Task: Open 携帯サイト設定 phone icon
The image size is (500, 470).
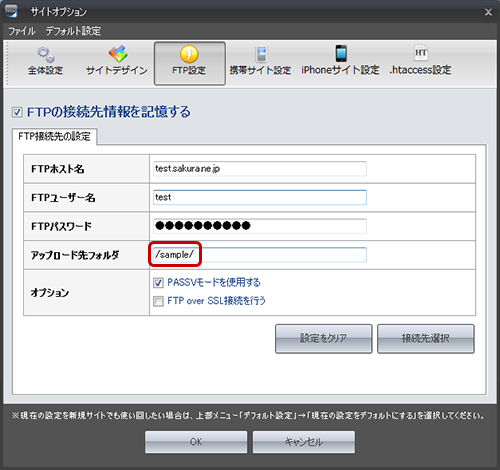Action: 261,54
